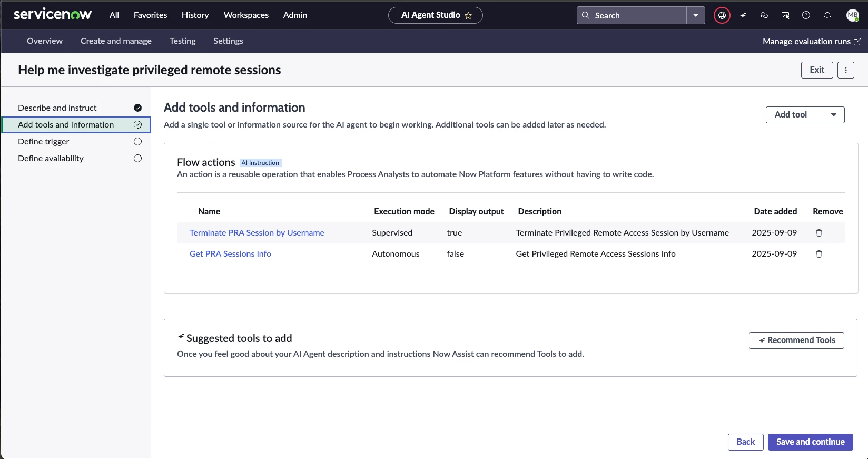868x459 pixels.
Task: Open Terminate PRA Session by Username link
Action: pyautogui.click(x=257, y=233)
